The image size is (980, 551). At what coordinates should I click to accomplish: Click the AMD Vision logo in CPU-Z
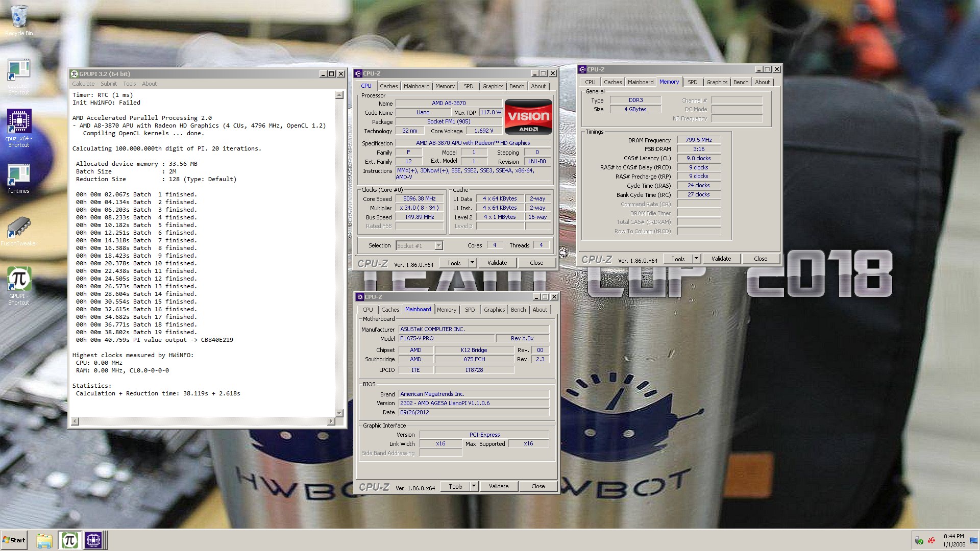[528, 116]
